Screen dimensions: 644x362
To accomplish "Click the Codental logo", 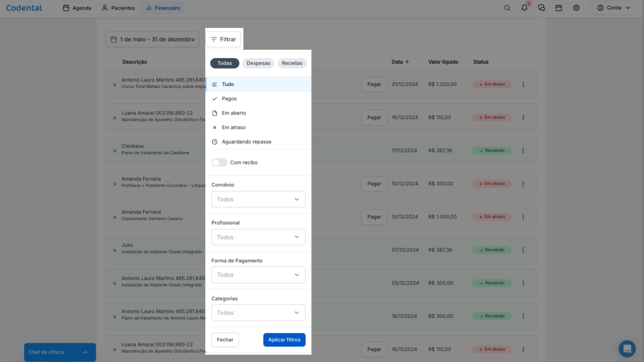I will coord(24,8).
